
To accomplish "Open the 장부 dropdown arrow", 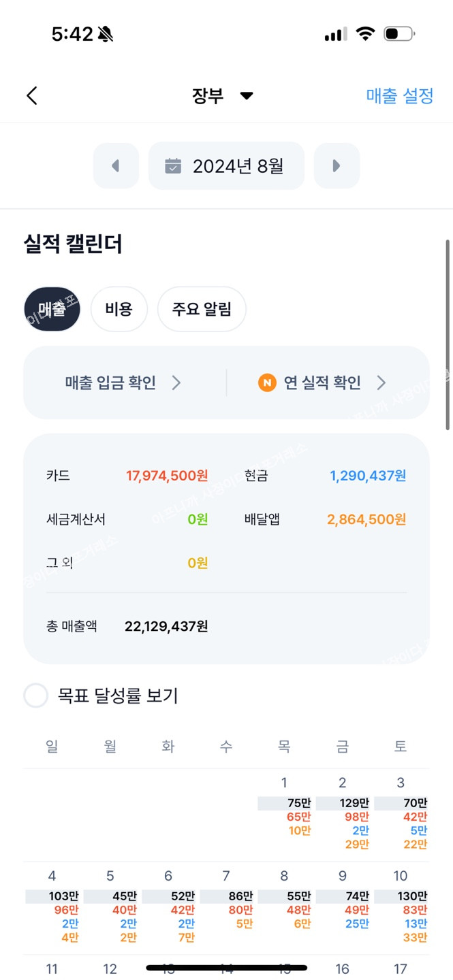I will point(247,96).
